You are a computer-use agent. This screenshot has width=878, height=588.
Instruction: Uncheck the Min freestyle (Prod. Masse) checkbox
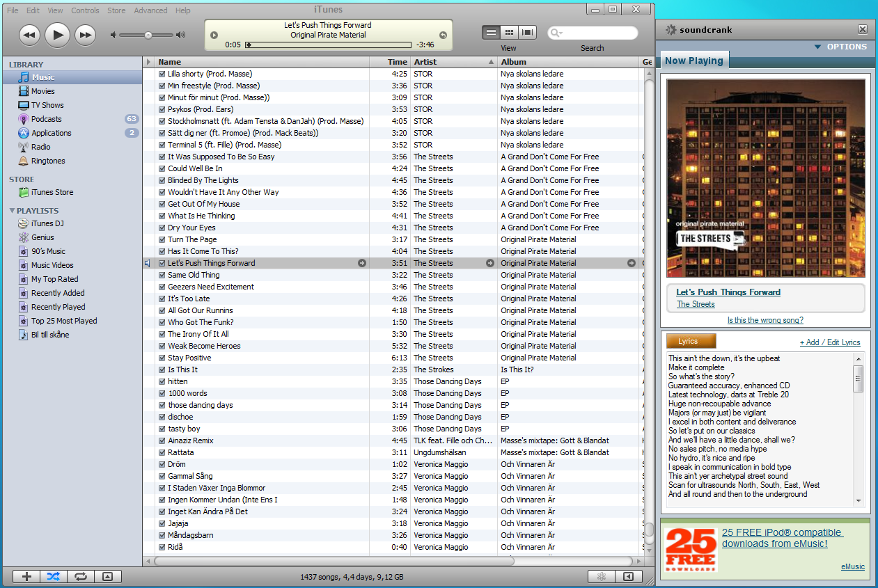[x=162, y=86]
